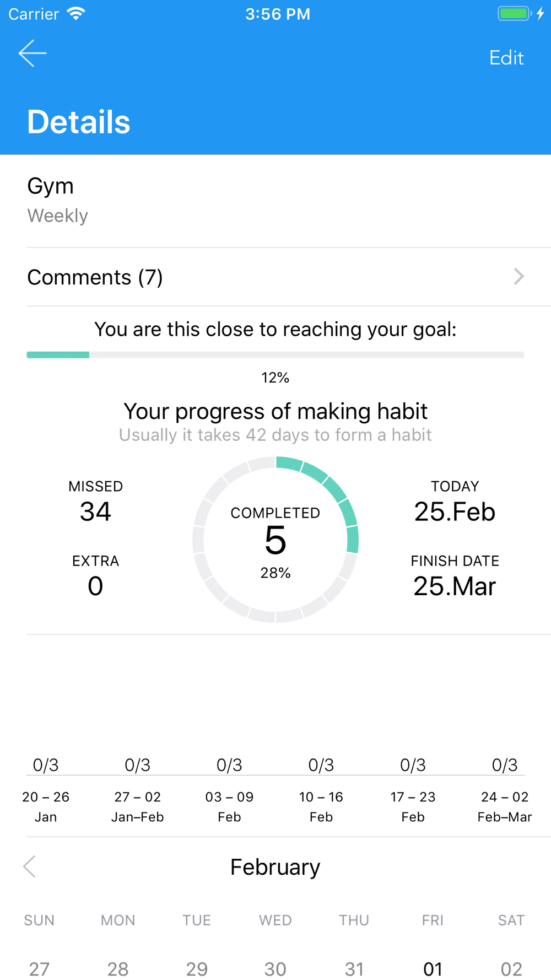The height and width of the screenshot is (980, 551).
Task: Select the 20 – 26 Jan week
Action: click(x=46, y=806)
